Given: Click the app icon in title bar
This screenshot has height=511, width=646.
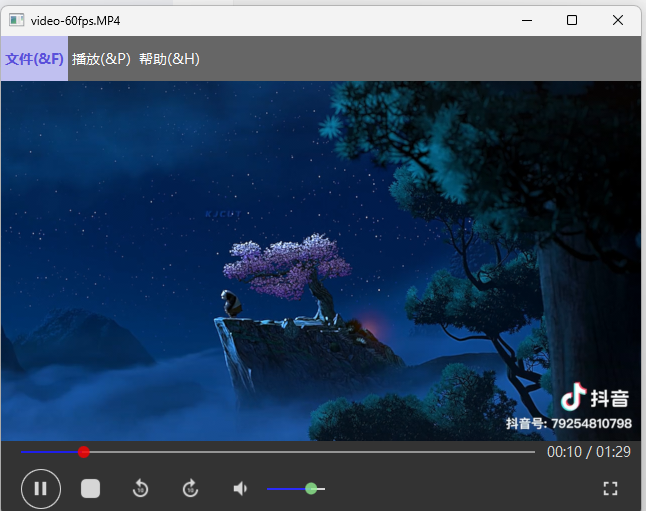Looking at the screenshot, I should pyautogui.click(x=16, y=20).
